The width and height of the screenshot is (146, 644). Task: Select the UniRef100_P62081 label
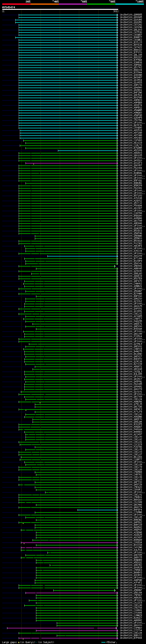tap(131, 188)
